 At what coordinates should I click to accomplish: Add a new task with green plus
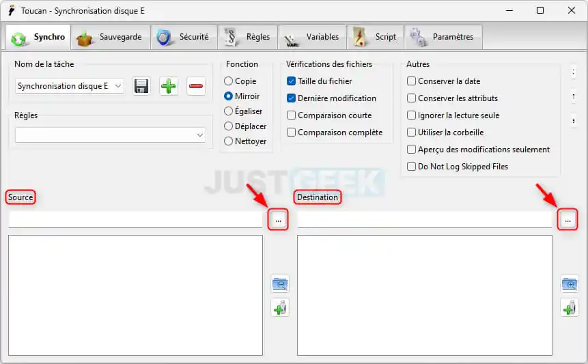pos(169,86)
